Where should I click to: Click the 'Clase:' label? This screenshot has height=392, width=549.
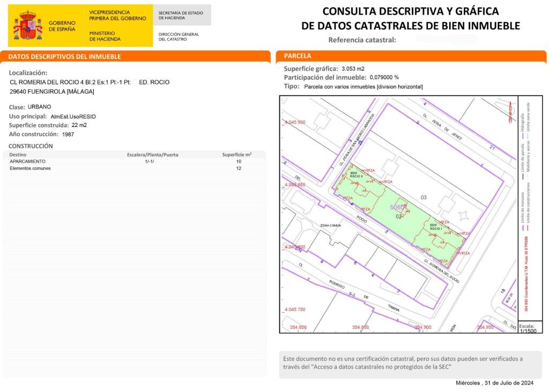tap(17, 107)
